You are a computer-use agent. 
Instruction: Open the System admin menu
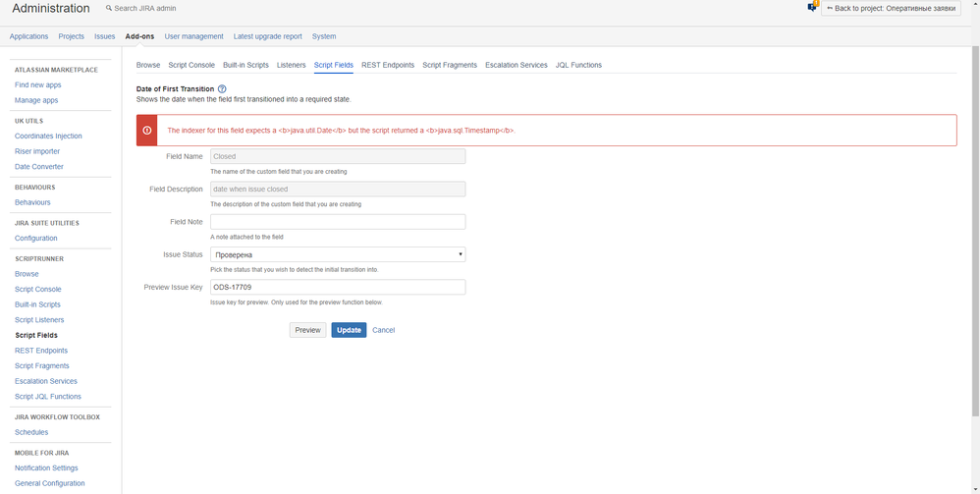coord(324,36)
